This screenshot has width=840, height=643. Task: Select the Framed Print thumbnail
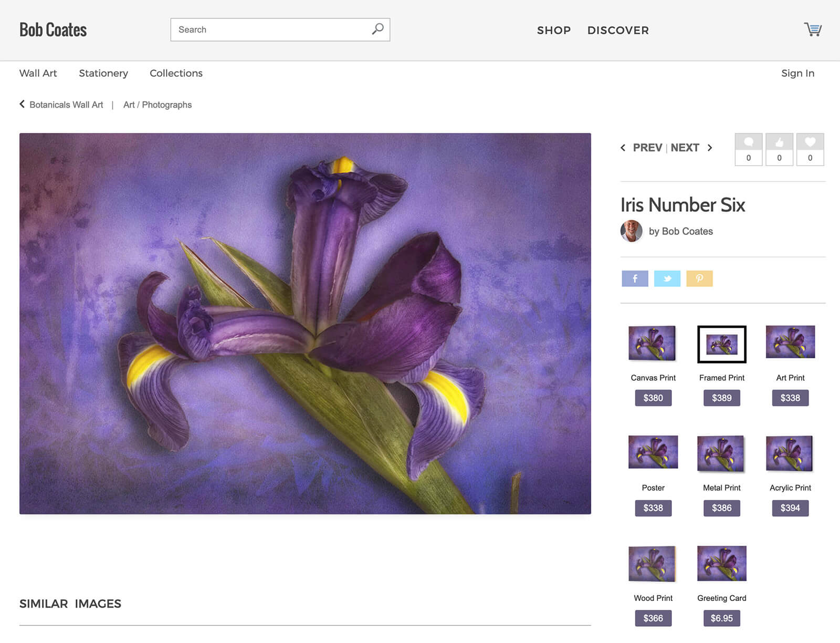[721, 345]
